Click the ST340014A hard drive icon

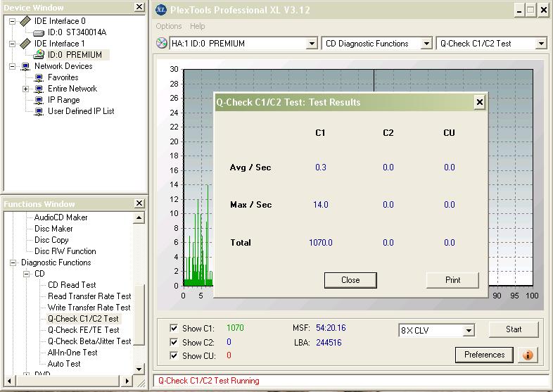[x=39, y=33]
